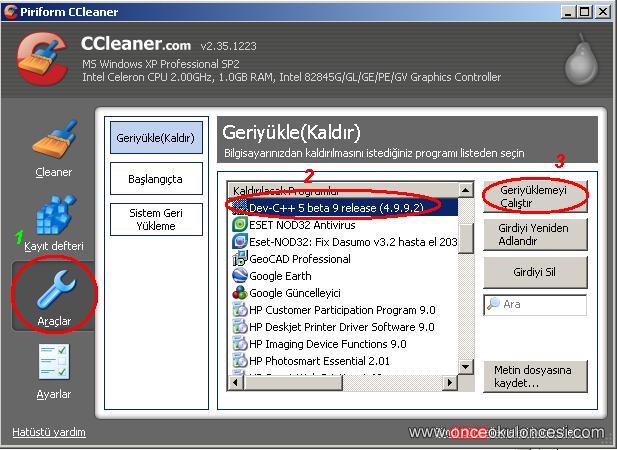This screenshot has height=450, width=617.
Task: Select HP Photosmart Essential 2.01
Action: (343, 361)
